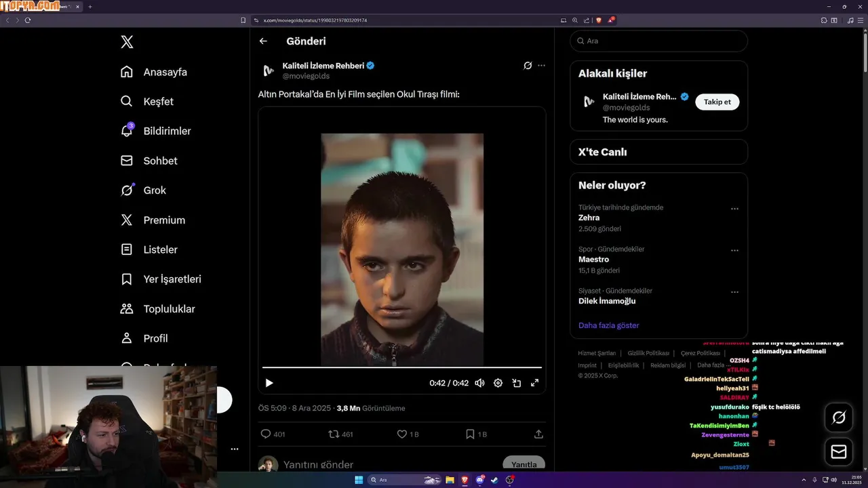The width and height of the screenshot is (868, 488).
Task: Open File Explorer from taskbar
Action: click(450, 480)
